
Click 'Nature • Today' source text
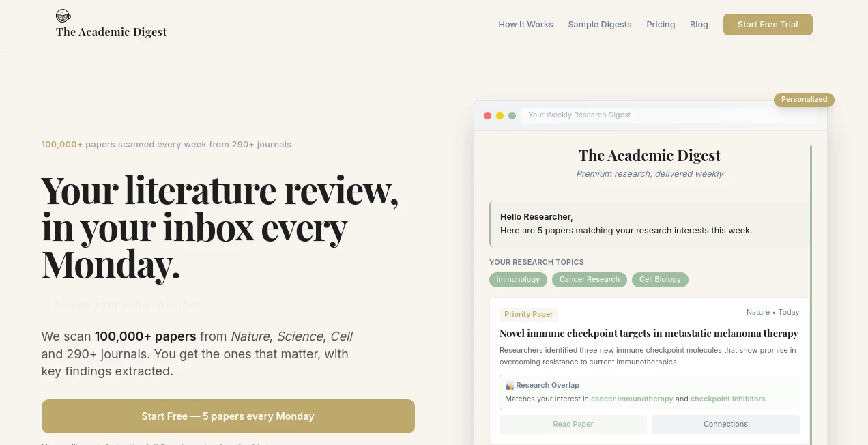coord(772,312)
